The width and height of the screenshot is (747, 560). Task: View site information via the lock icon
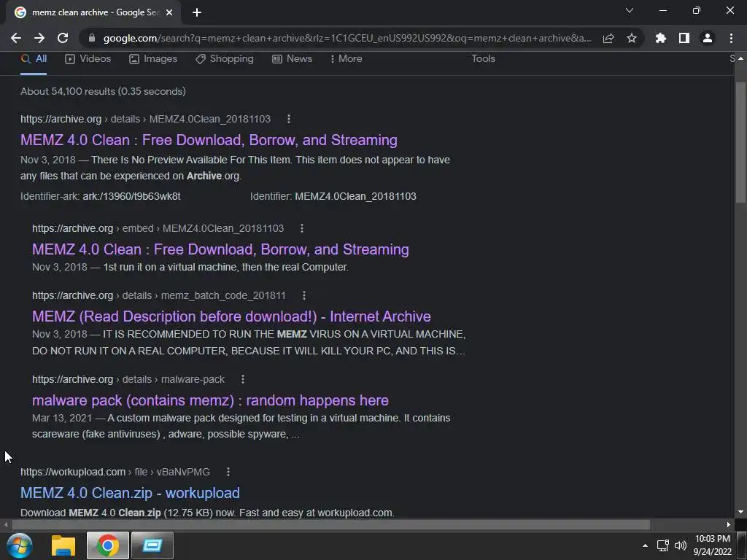coord(92,38)
